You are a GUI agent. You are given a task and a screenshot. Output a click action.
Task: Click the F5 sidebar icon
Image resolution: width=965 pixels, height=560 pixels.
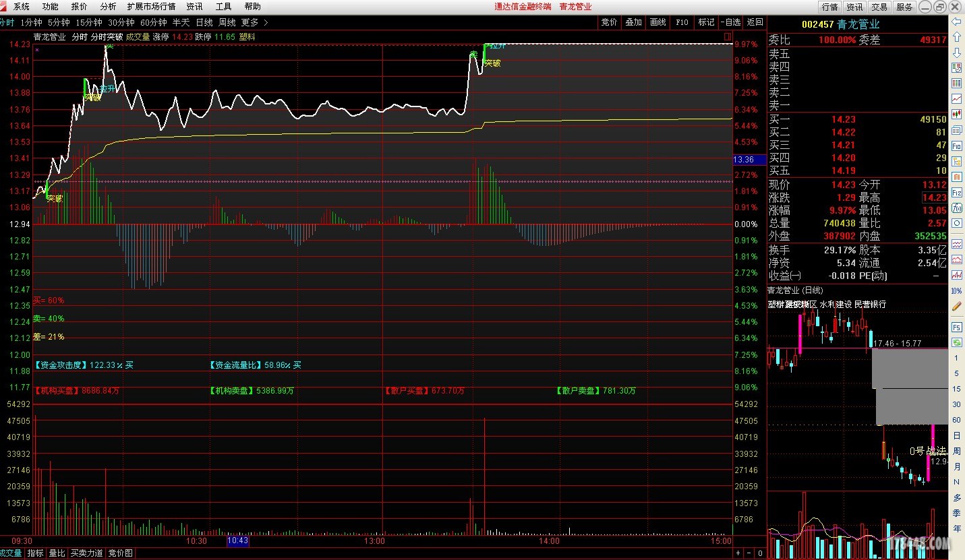[x=956, y=327]
